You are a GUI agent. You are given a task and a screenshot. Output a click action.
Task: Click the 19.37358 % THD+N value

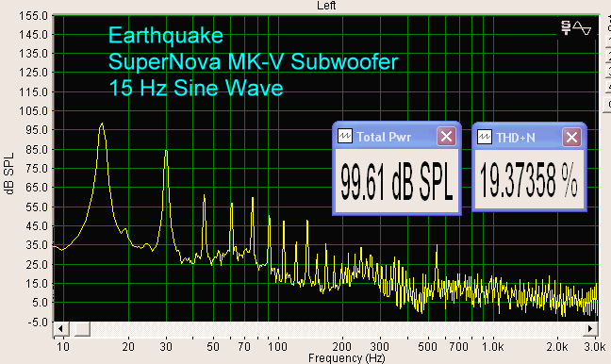click(x=529, y=180)
